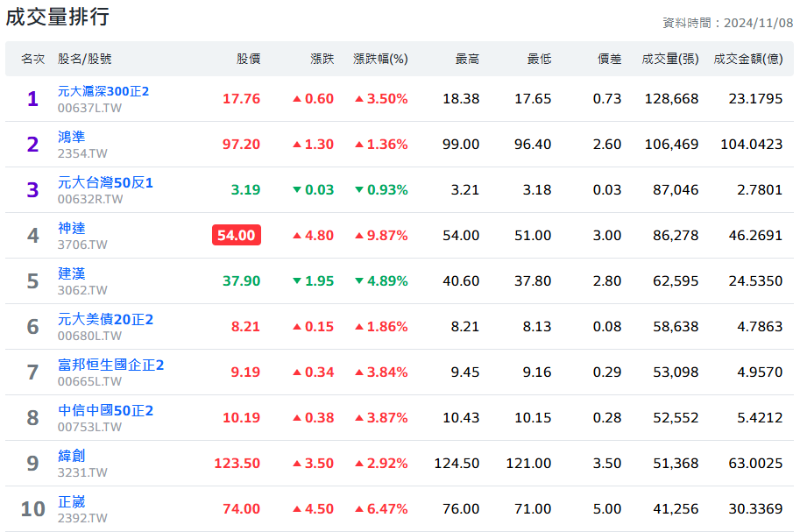Click the 資料時間 2024/11/08 timestamp
Image resolution: width=800 pixels, height=532 pixels.
(727, 23)
